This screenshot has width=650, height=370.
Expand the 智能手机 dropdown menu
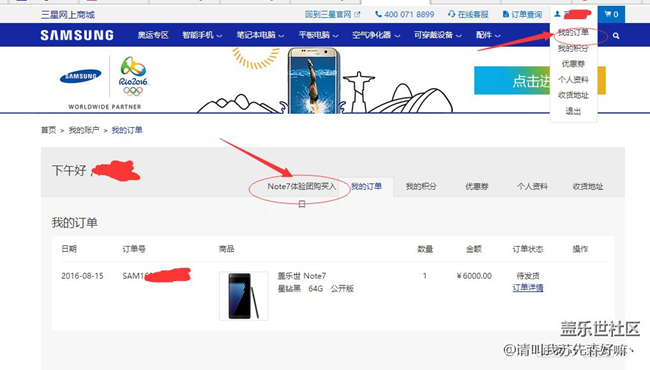point(202,35)
